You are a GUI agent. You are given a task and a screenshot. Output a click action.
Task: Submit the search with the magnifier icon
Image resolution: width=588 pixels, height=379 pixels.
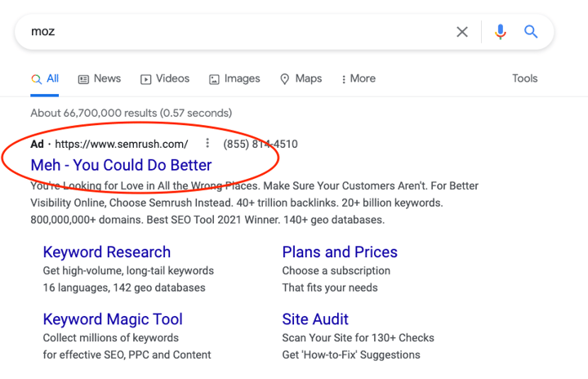pyautogui.click(x=531, y=32)
